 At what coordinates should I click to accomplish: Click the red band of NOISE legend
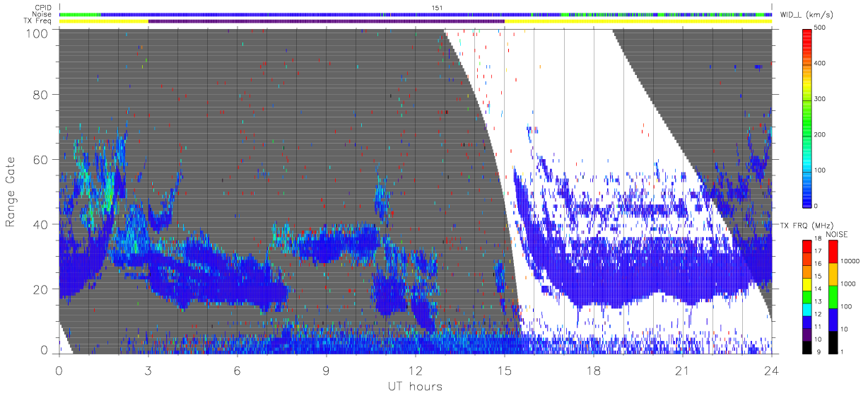(x=832, y=251)
